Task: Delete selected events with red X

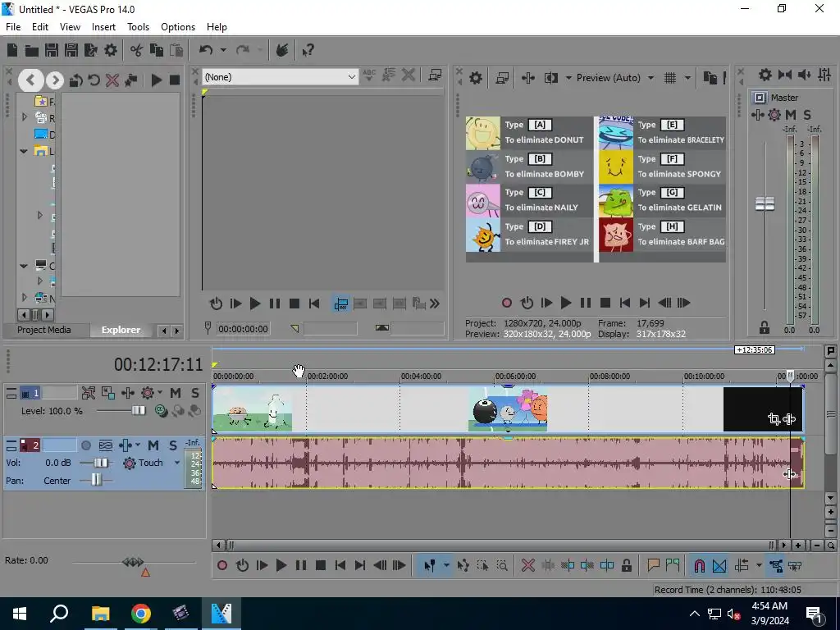Action: click(527, 565)
